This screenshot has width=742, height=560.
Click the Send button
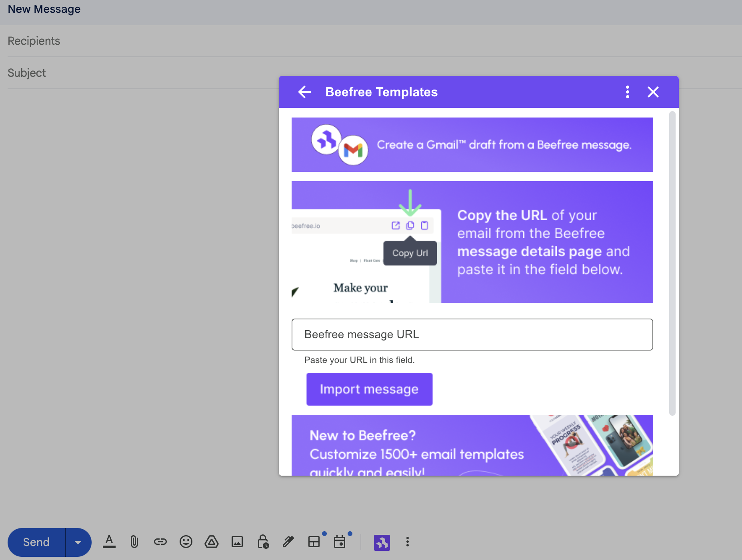(x=36, y=542)
